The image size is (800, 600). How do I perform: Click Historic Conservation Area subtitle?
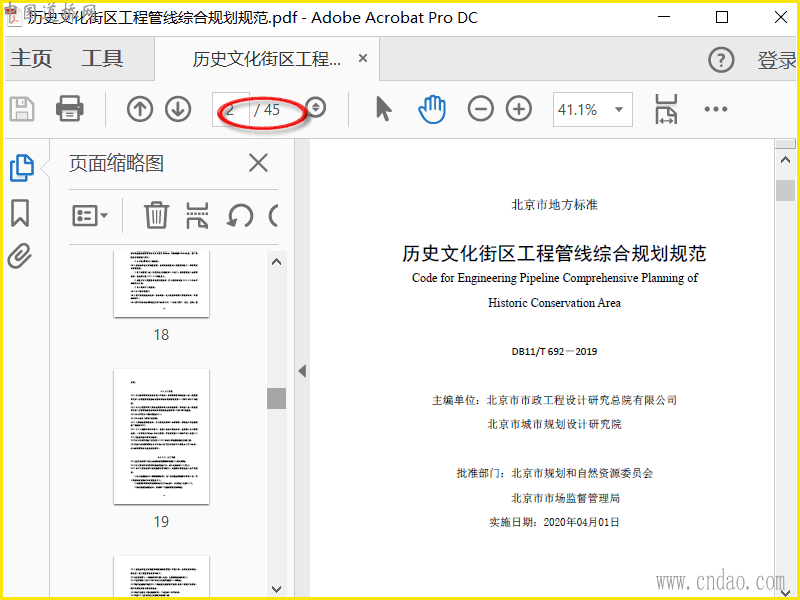[x=555, y=303]
